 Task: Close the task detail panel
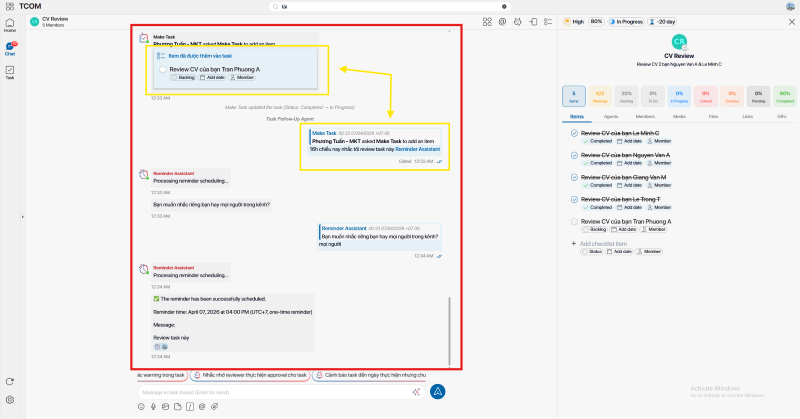791,22
